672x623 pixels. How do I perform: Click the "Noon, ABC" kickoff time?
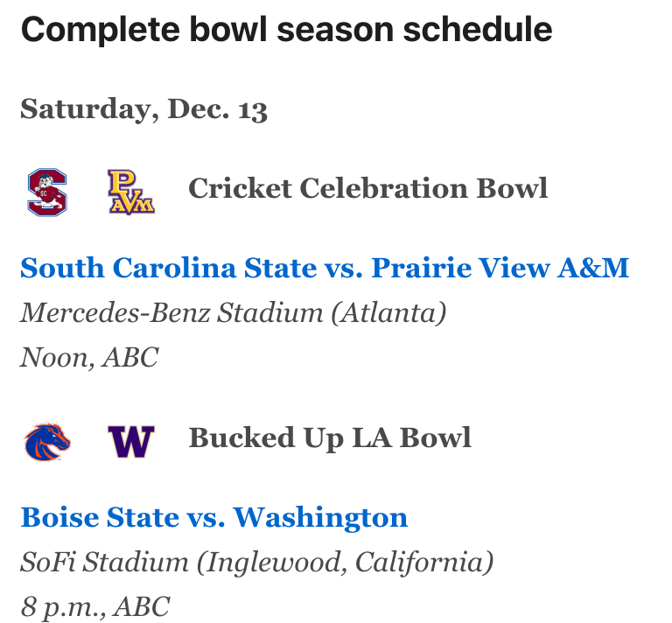[x=89, y=357]
